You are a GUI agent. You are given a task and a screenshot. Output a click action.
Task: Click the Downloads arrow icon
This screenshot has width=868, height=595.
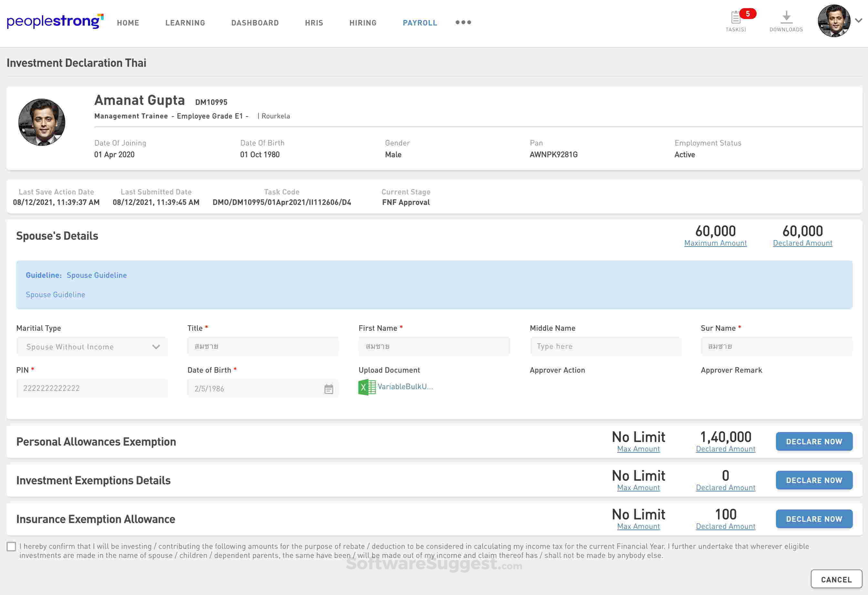point(786,17)
